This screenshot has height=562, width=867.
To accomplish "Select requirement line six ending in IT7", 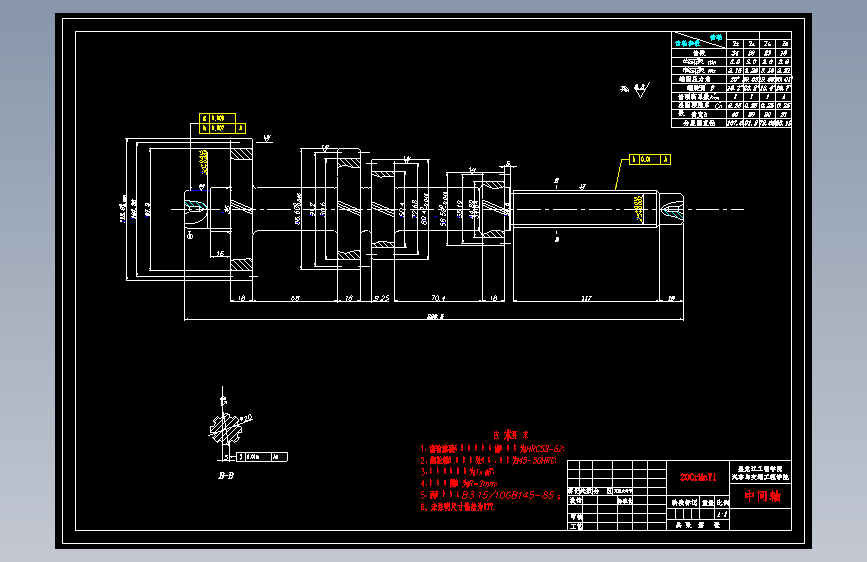I will [458, 507].
